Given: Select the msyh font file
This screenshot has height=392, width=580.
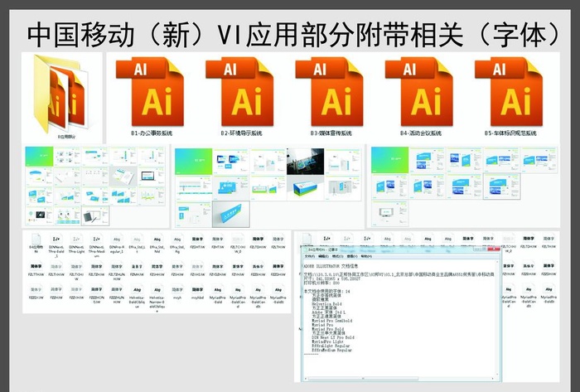Looking at the screenshot, I should [177, 293].
